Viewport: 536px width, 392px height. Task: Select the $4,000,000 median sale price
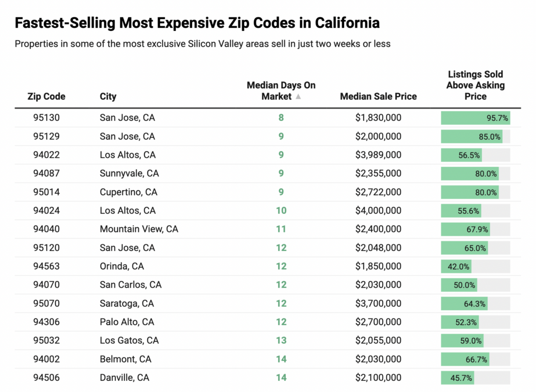coord(378,211)
